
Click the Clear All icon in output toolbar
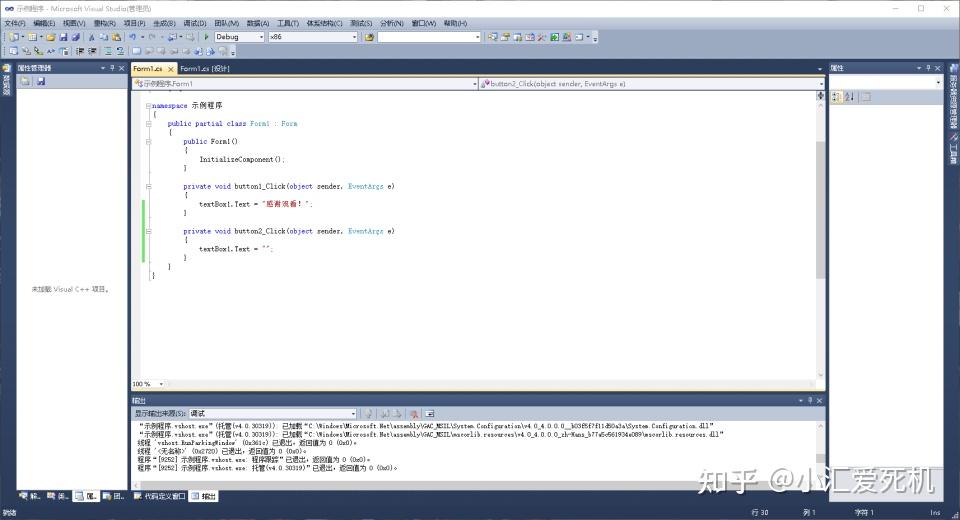pyautogui.click(x=414, y=414)
